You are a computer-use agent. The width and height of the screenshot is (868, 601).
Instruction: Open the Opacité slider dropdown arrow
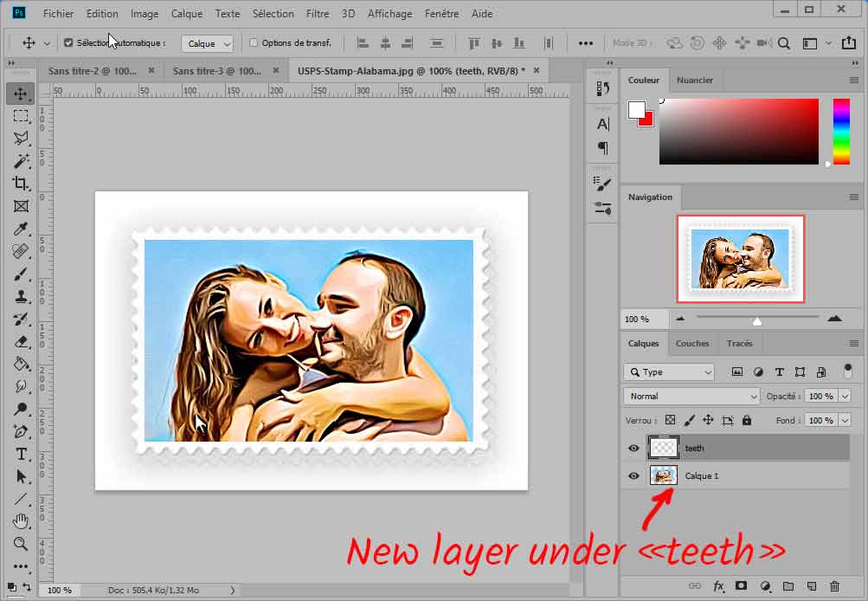[845, 396]
